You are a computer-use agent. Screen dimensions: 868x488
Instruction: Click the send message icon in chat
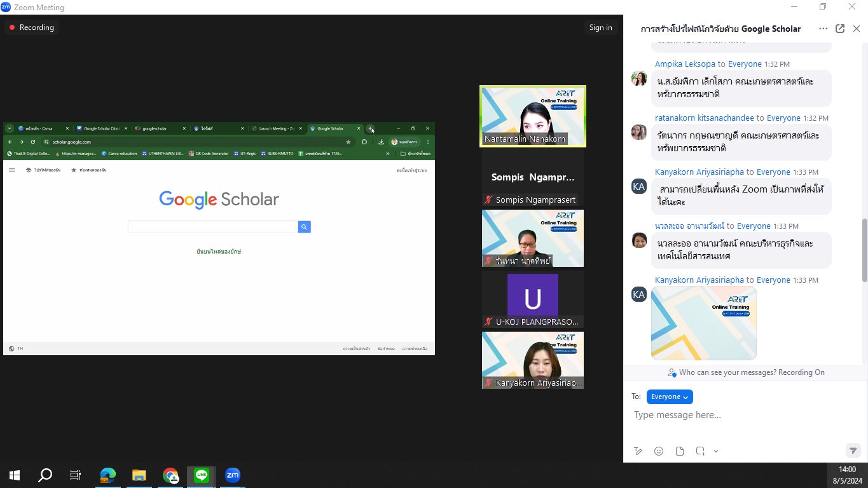(853, 451)
